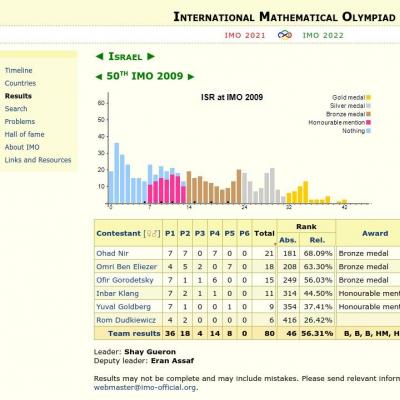Sort by the Award column header
Screen dimensions: 400x400
375,233
